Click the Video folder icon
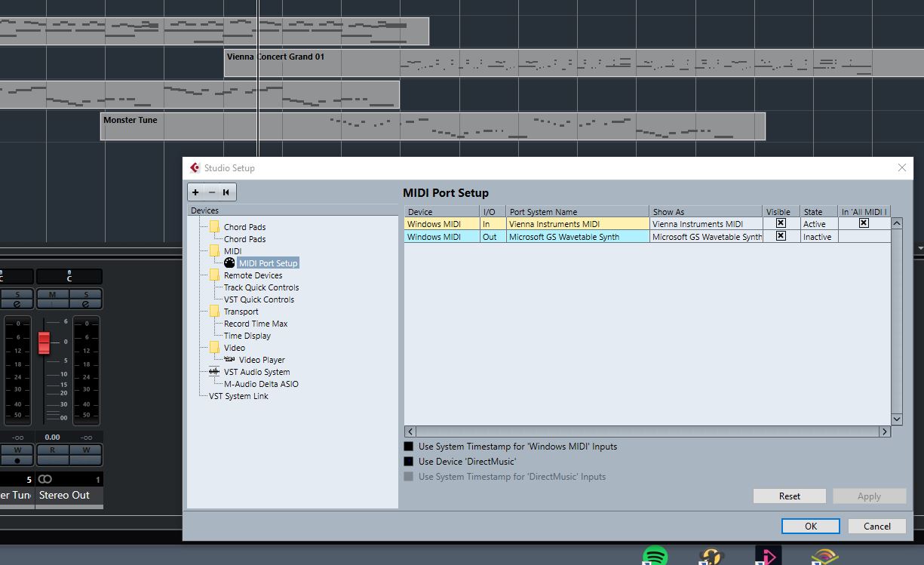Screen dimensions: 924x565 pyautogui.click(x=215, y=347)
